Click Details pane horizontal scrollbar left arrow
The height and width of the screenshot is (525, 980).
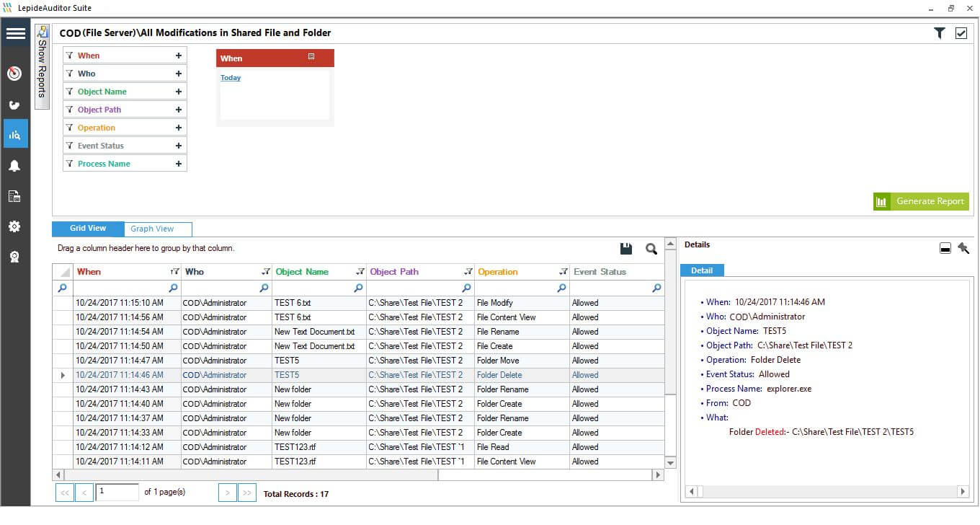pyautogui.click(x=692, y=491)
